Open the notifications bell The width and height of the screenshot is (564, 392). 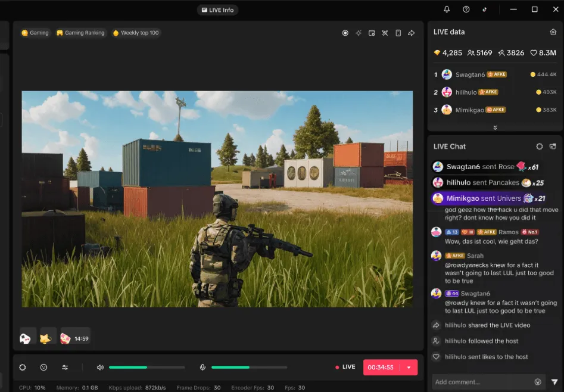coord(447,10)
